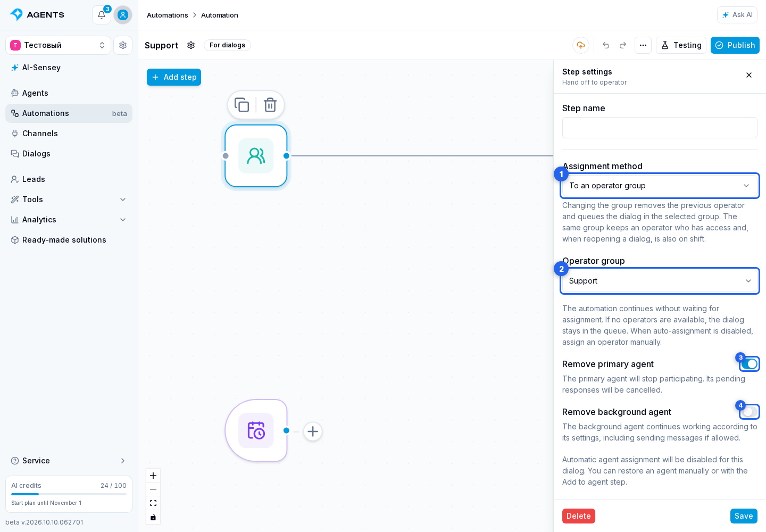Zoom out on the canvas

(x=153, y=489)
